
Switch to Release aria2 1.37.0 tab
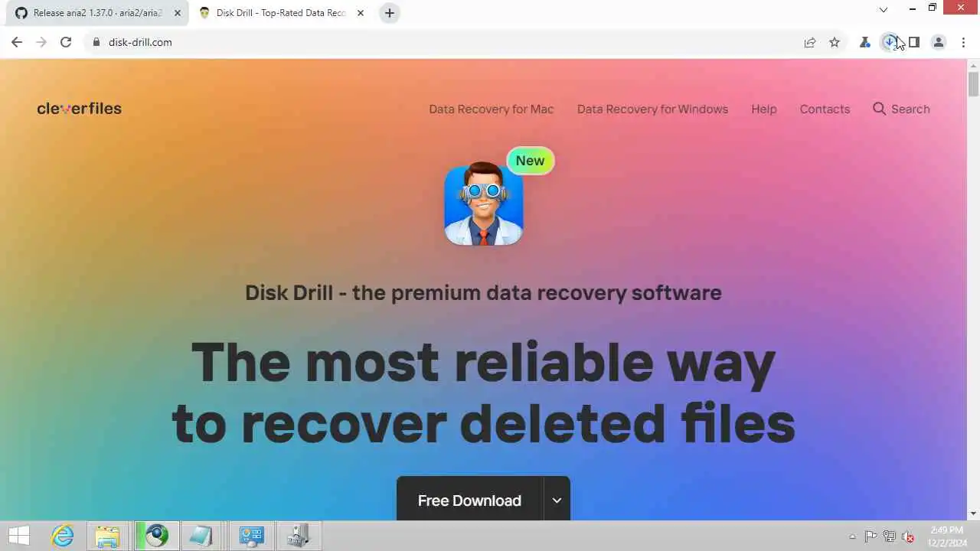point(97,13)
